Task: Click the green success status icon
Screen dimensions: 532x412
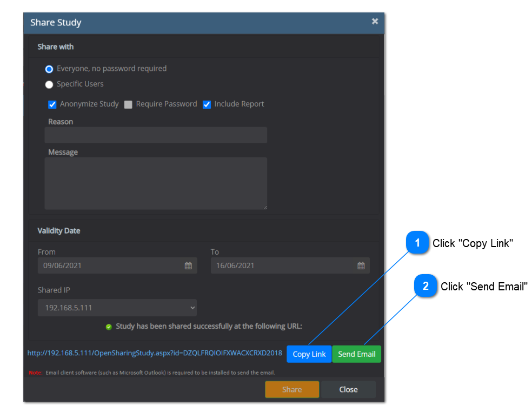Action: tap(109, 327)
